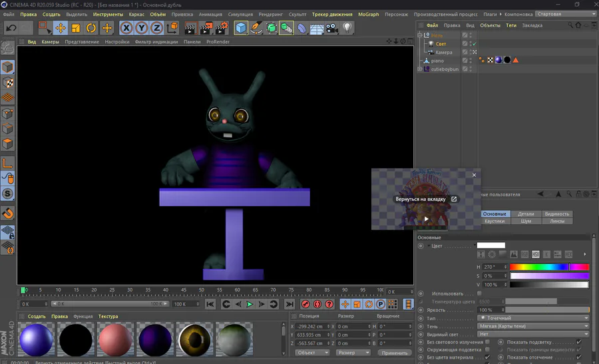Toggle Без светового излучения checkbox
The image size is (599, 364).
(487, 342)
